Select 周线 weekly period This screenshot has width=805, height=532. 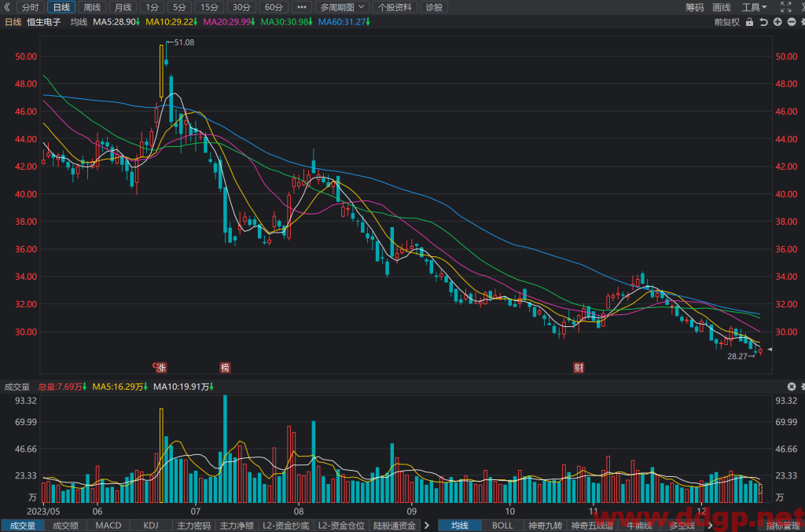92,7
